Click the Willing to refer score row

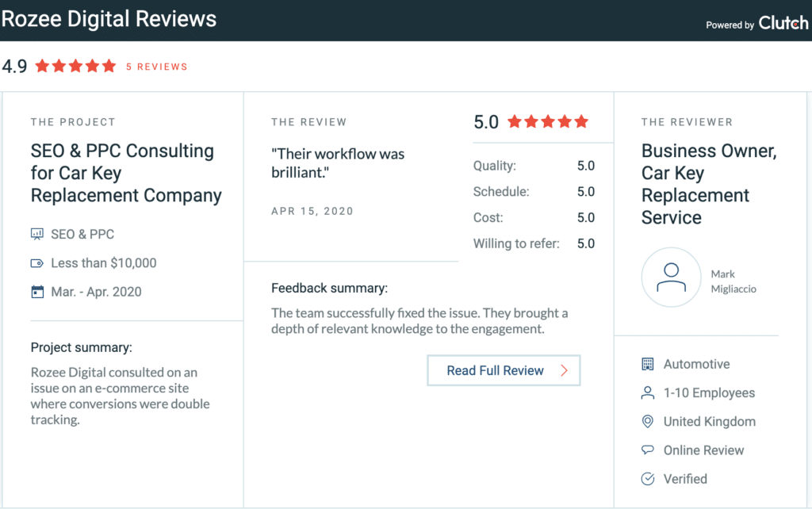coord(534,243)
